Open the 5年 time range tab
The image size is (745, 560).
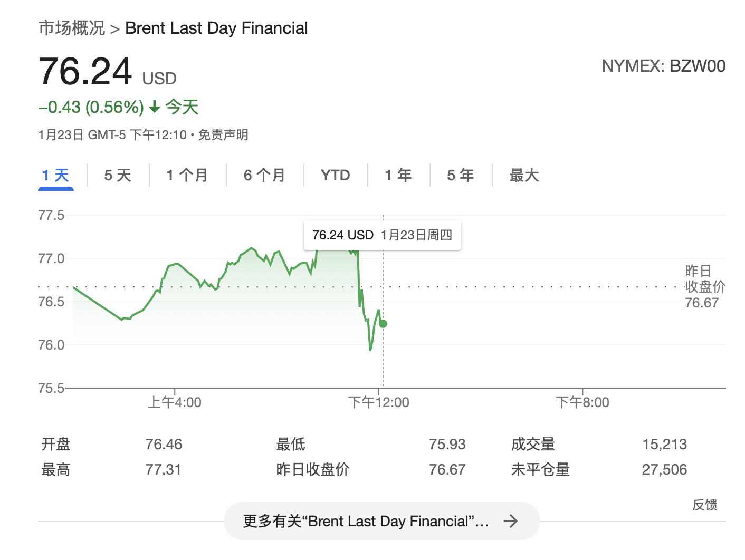point(460,175)
